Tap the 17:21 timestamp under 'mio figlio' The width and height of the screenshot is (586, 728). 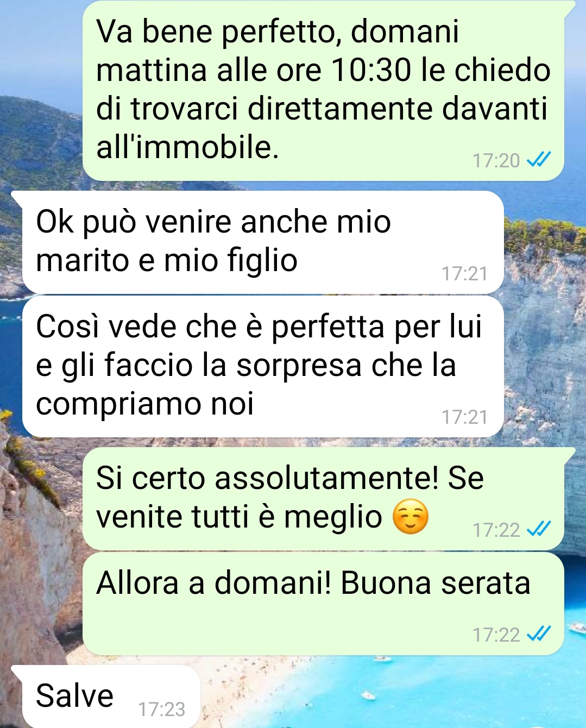[x=465, y=274]
